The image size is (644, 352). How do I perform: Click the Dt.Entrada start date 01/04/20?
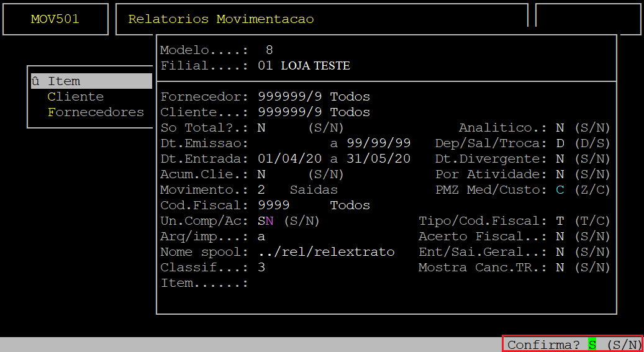pos(289,159)
